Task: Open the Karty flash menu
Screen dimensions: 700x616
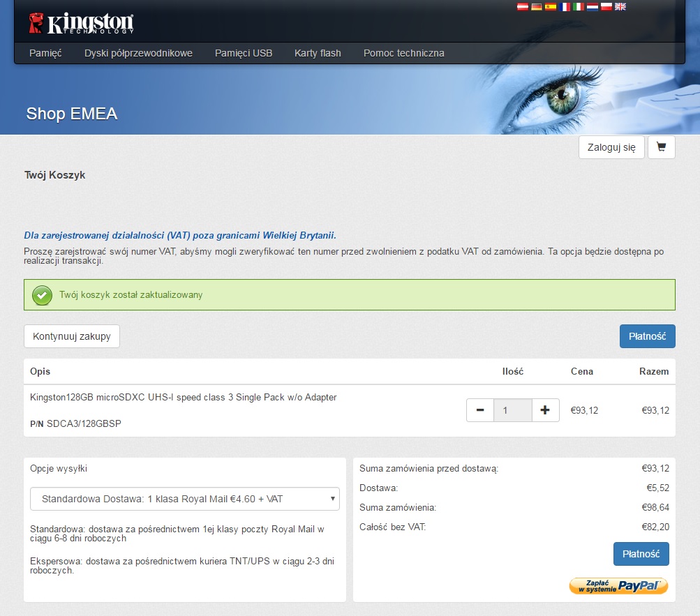Action: (x=318, y=53)
